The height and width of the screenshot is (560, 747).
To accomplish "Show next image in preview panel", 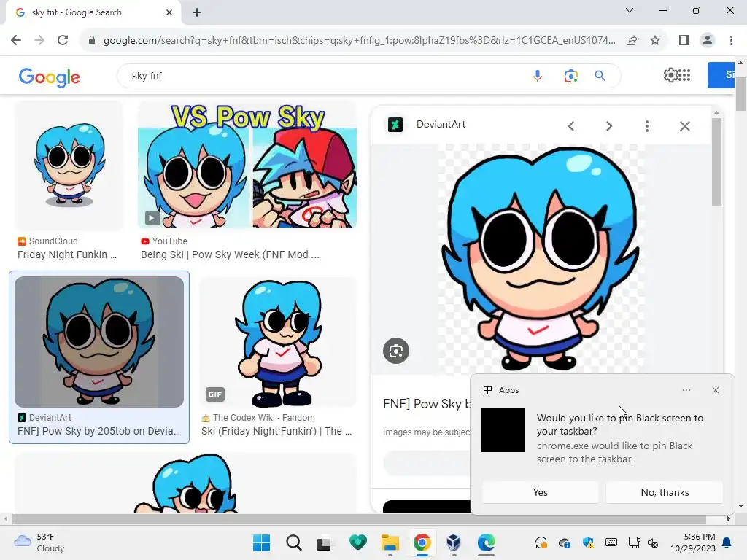I will click(x=609, y=126).
